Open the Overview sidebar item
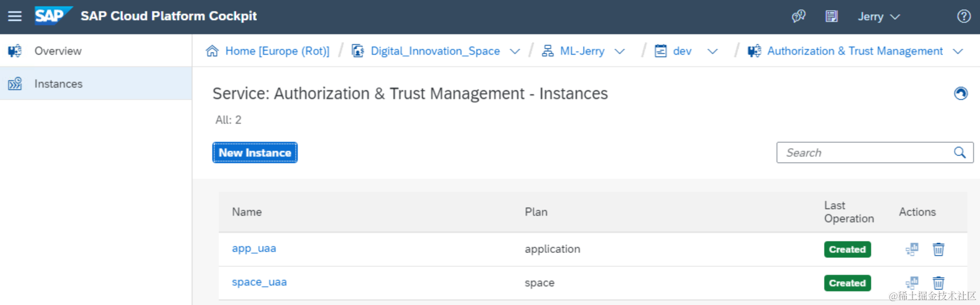This screenshot has width=980, height=305. [x=58, y=51]
